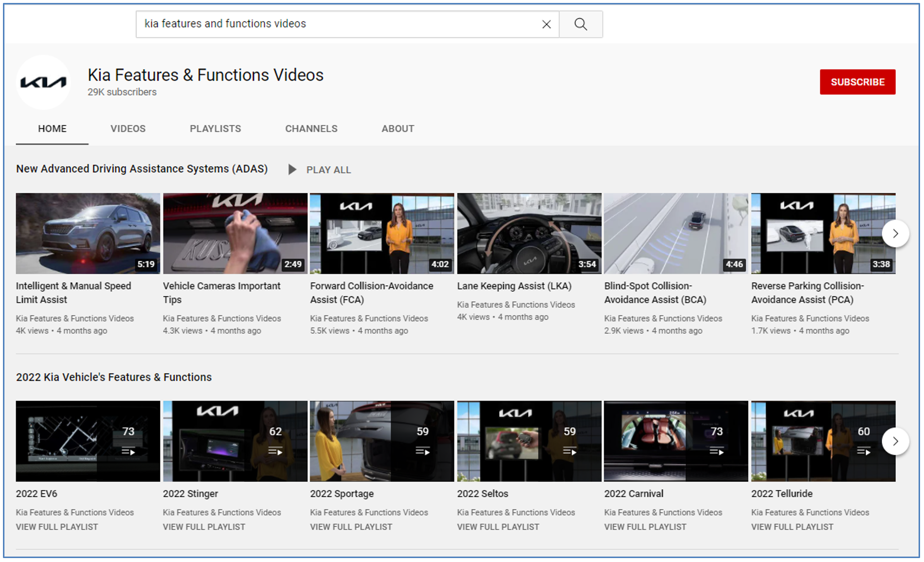The height and width of the screenshot is (562, 924).
Task: Click the Intelligent & Manual Speed Limit Assist title
Action: 73,293
